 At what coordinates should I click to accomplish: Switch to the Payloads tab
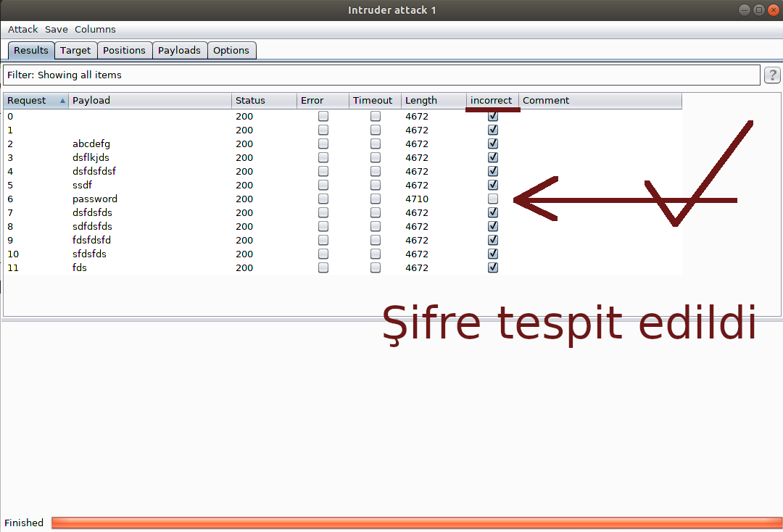[179, 50]
